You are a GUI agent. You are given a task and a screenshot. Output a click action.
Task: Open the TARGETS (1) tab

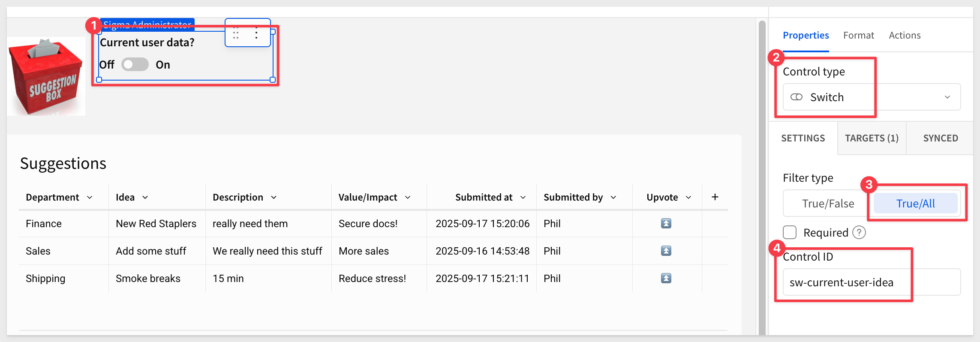click(x=872, y=138)
